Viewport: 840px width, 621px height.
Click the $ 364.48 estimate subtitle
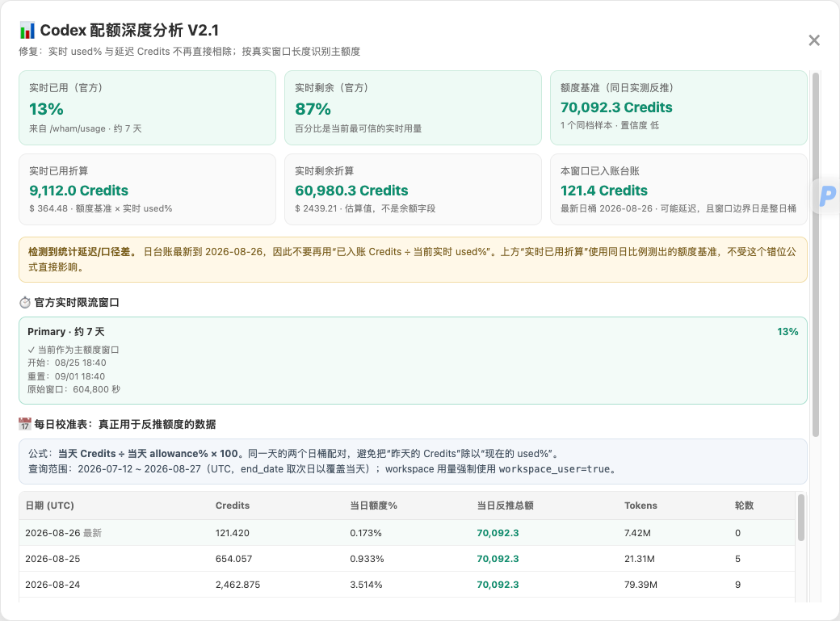(101, 208)
